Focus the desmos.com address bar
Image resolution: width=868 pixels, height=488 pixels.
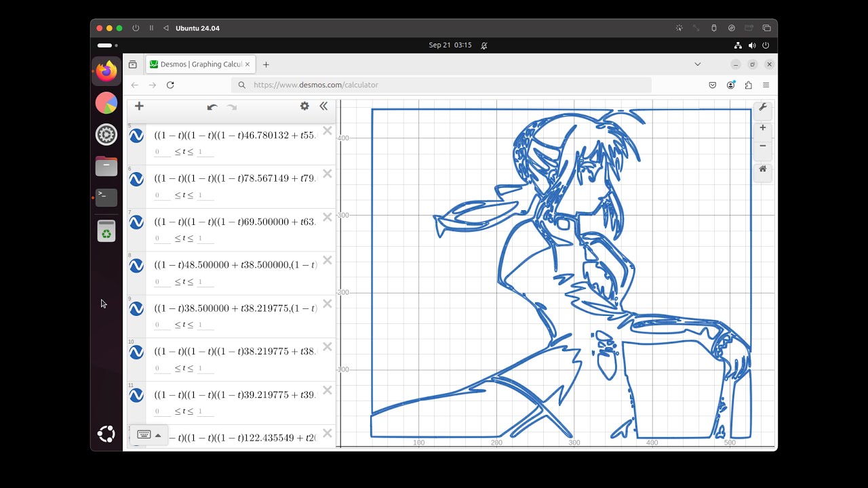click(x=441, y=85)
